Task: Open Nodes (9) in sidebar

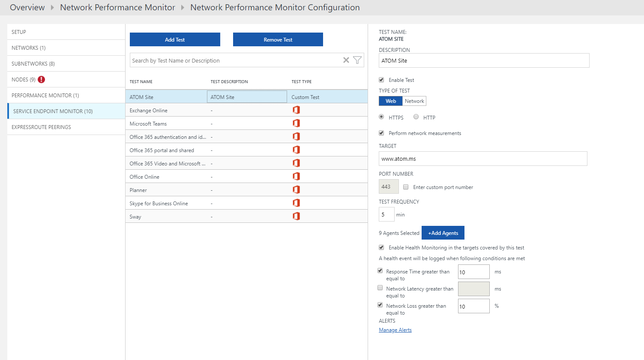Action: pos(66,79)
